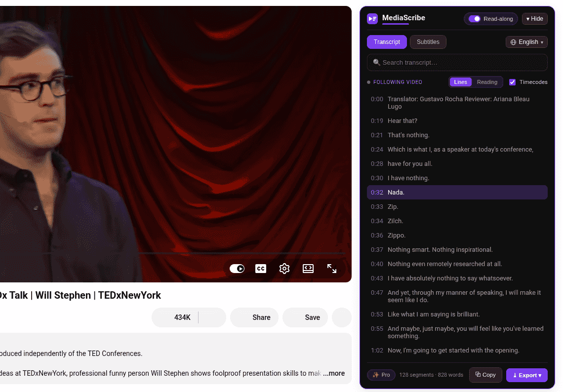Jump to "I have nothing." transcript line

(457, 178)
